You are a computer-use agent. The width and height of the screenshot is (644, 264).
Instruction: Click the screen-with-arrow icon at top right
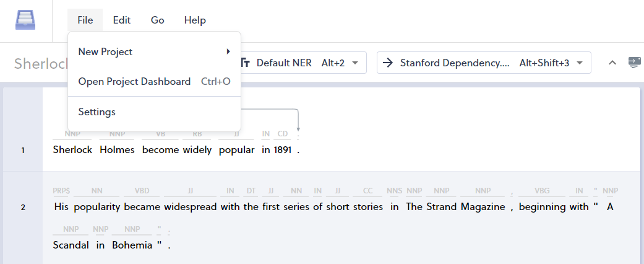click(634, 62)
